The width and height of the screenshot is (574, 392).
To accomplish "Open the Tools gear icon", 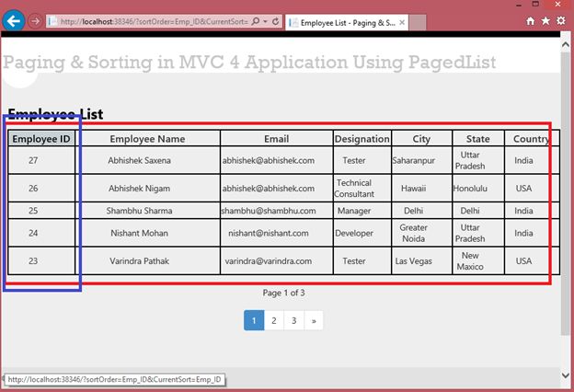I will coord(561,20).
